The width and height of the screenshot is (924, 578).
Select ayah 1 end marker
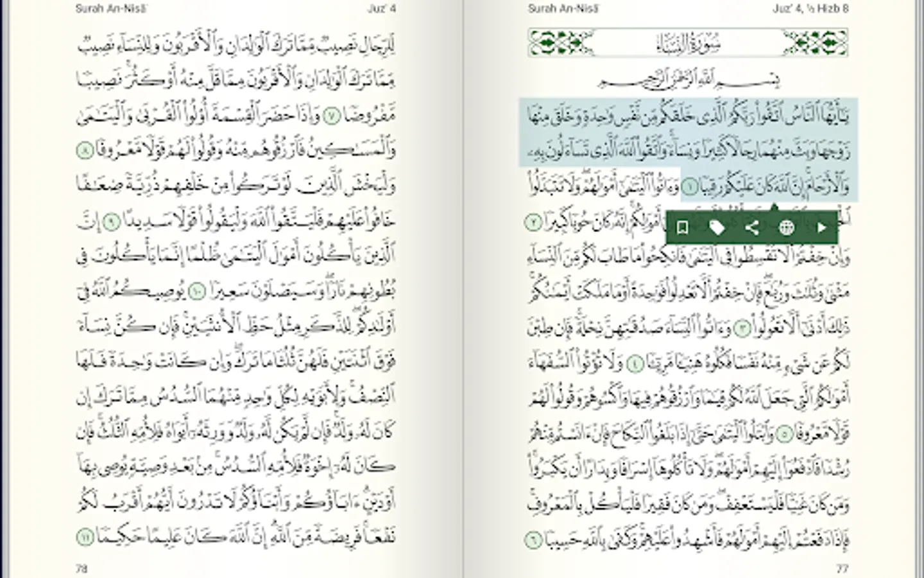click(690, 187)
